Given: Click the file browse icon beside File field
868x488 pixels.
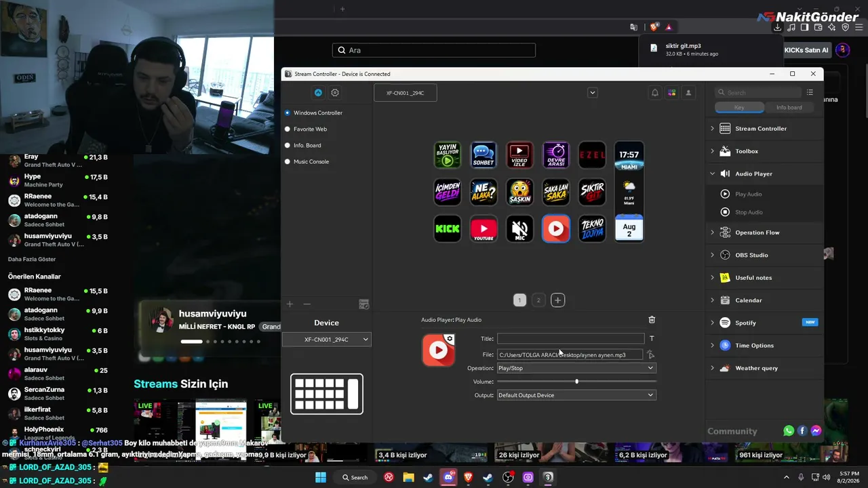Looking at the screenshot, I should point(650,354).
